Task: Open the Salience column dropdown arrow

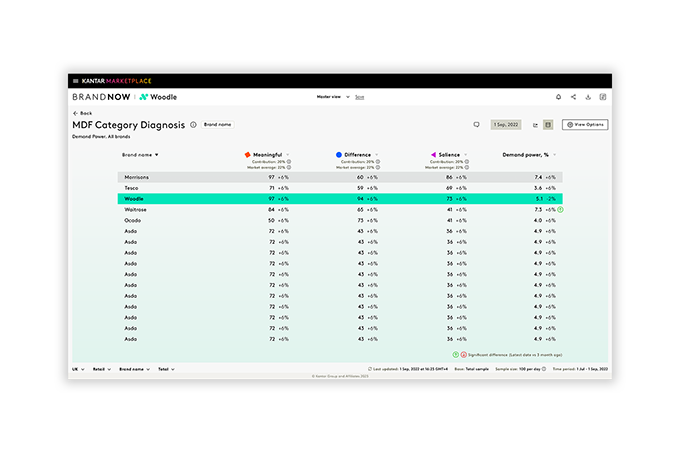Action: (x=466, y=155)
